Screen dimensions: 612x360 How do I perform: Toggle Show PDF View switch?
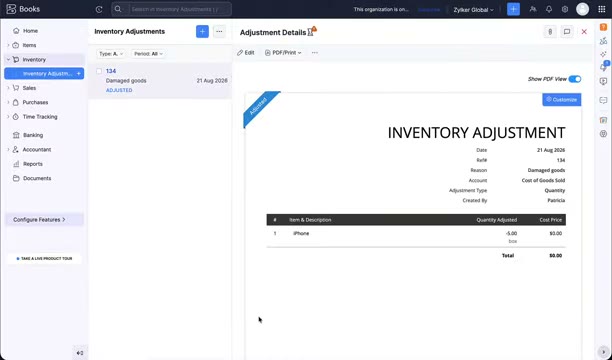coord(575,79)
